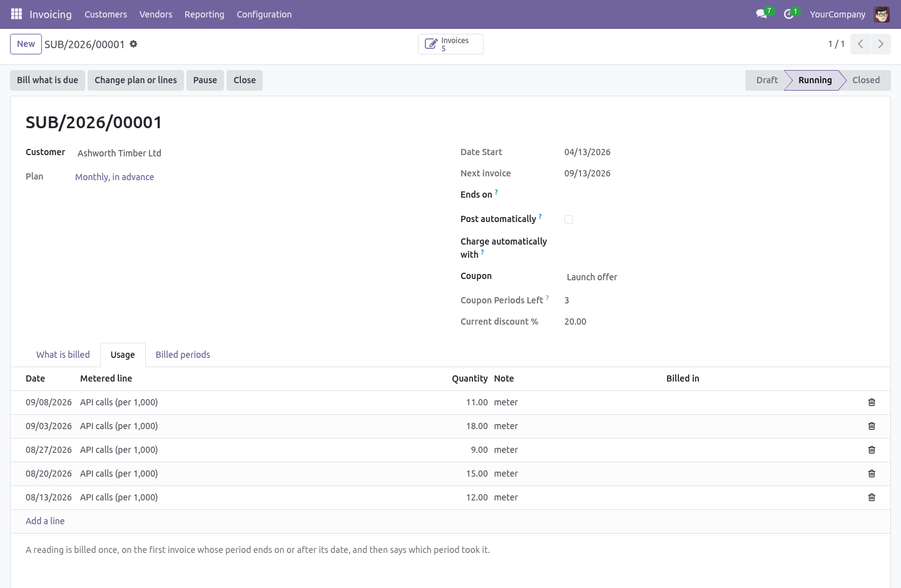Delete the 09/08/2026 usage line
This screenshot has width=901, height=588.
(x=872, y=402)
